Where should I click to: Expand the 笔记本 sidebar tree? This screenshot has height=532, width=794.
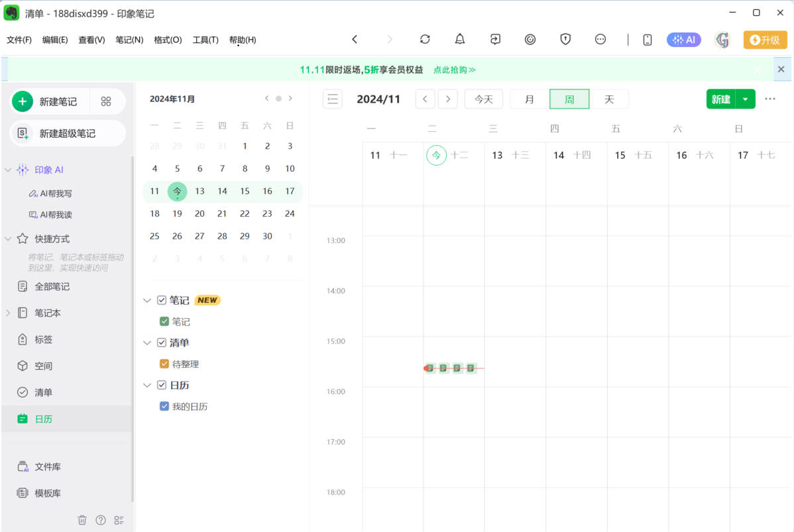coord(8,313)
